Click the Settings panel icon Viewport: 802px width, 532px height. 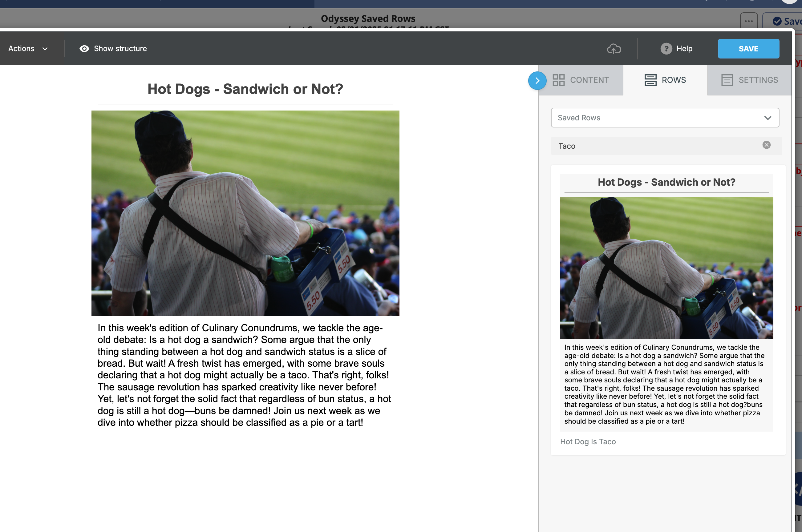(727, 80)
